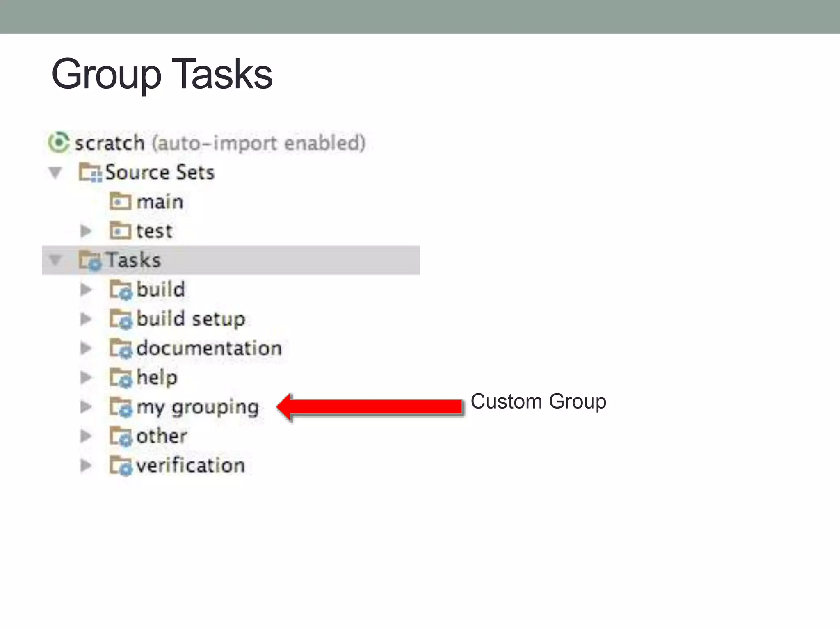This screenshot has width=840, height=630.
Task: Click the other task group icon
Action: click(121, 436)
